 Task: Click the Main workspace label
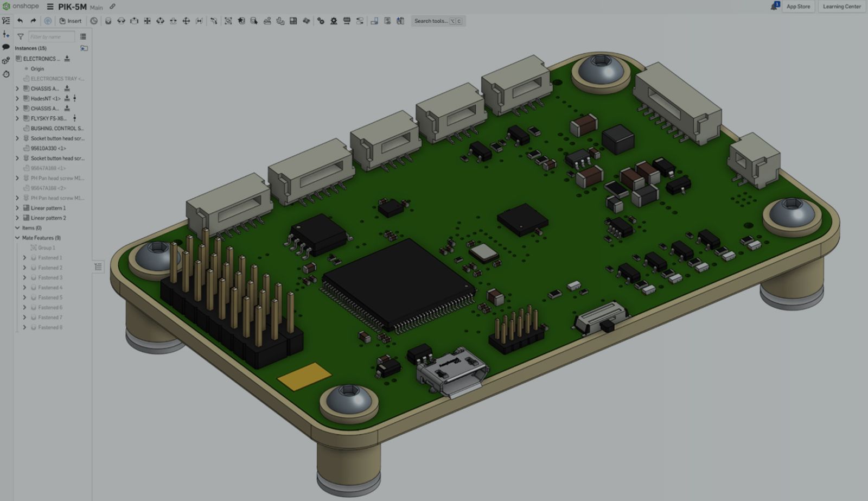[x=96, y=8]
